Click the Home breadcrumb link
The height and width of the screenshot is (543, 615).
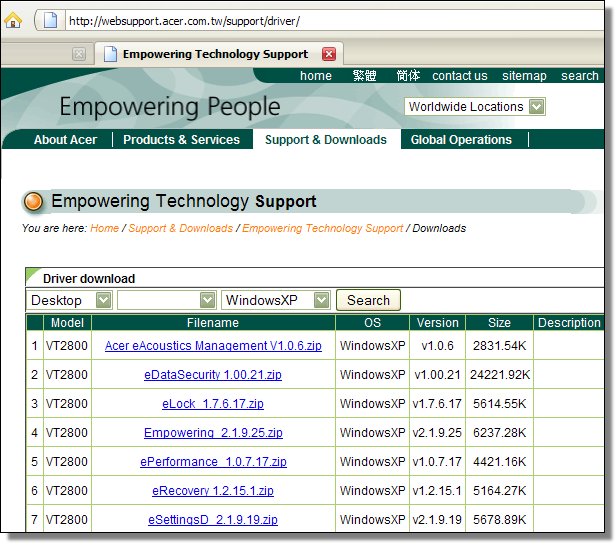pos(104,228)
